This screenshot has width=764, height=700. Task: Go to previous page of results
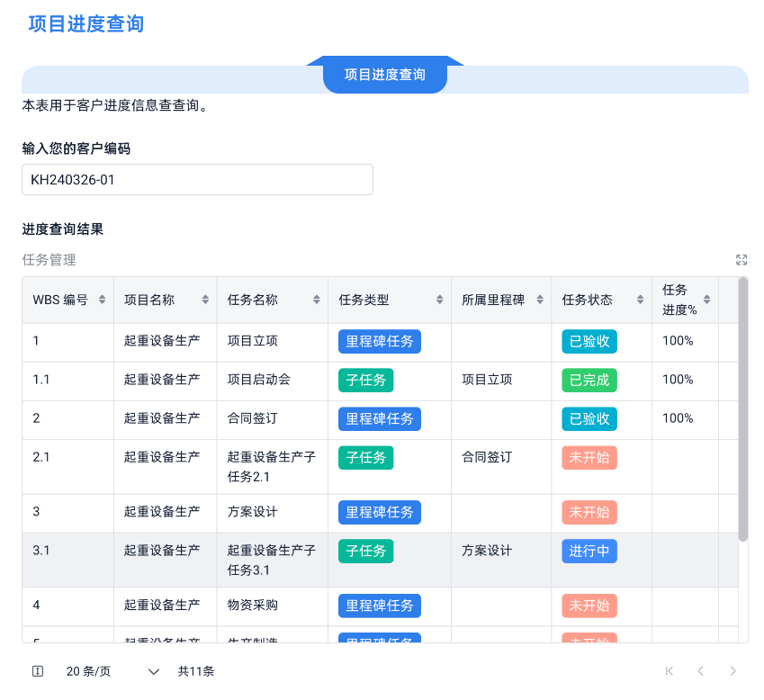coord(700,671)
